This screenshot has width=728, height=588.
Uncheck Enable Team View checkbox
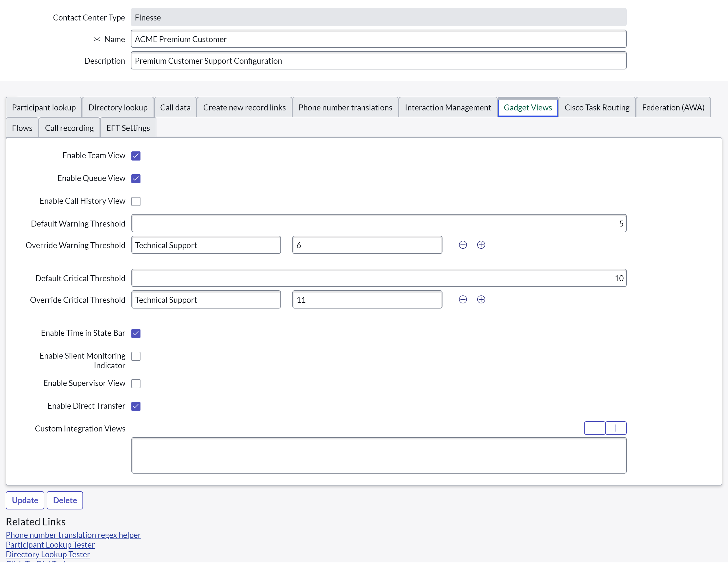[x=136, y=156]
